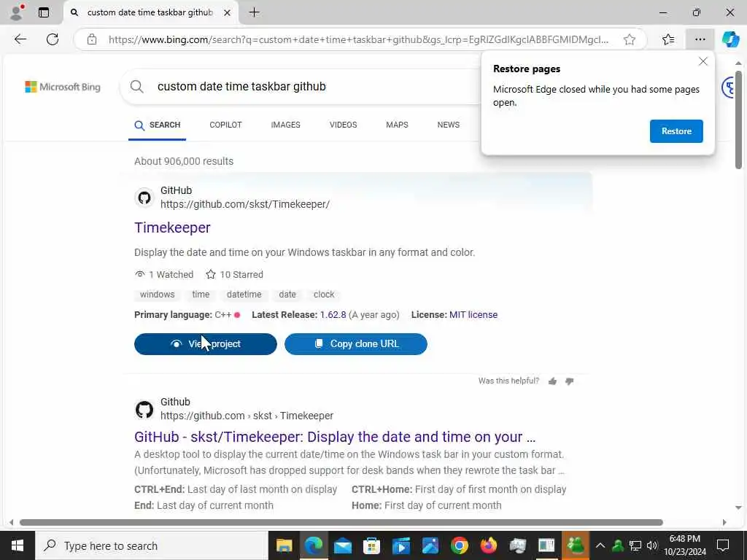
Task: Add this page to favorites star
Action: coord(630,39)
